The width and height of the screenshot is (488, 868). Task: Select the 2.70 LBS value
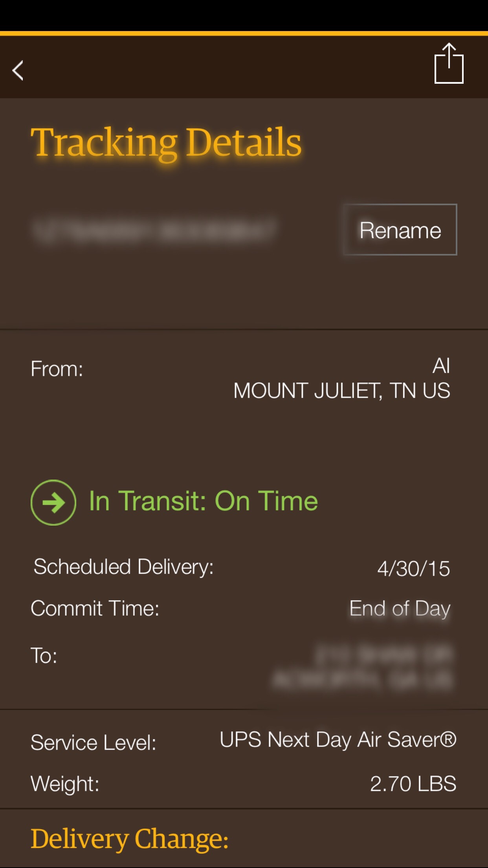(413, 783)
